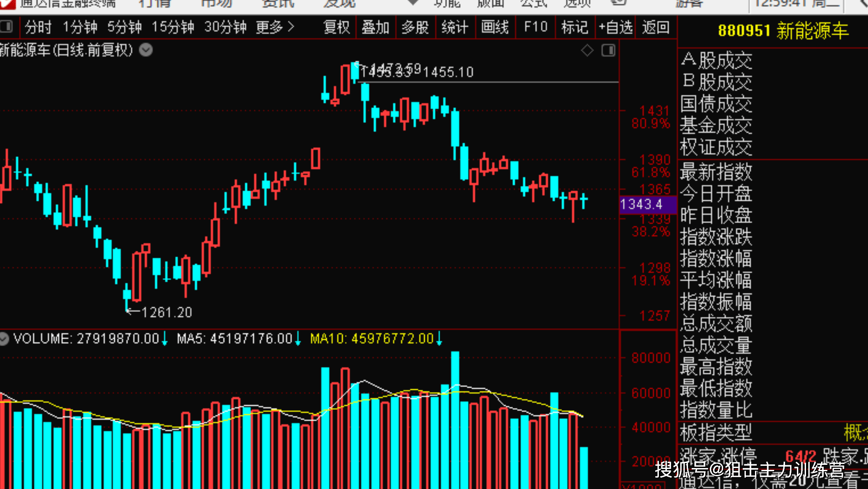Screen dimensions: 868x489
Task: Click the 1298 19.1% retracement label
Action: (x=652, y=274)
